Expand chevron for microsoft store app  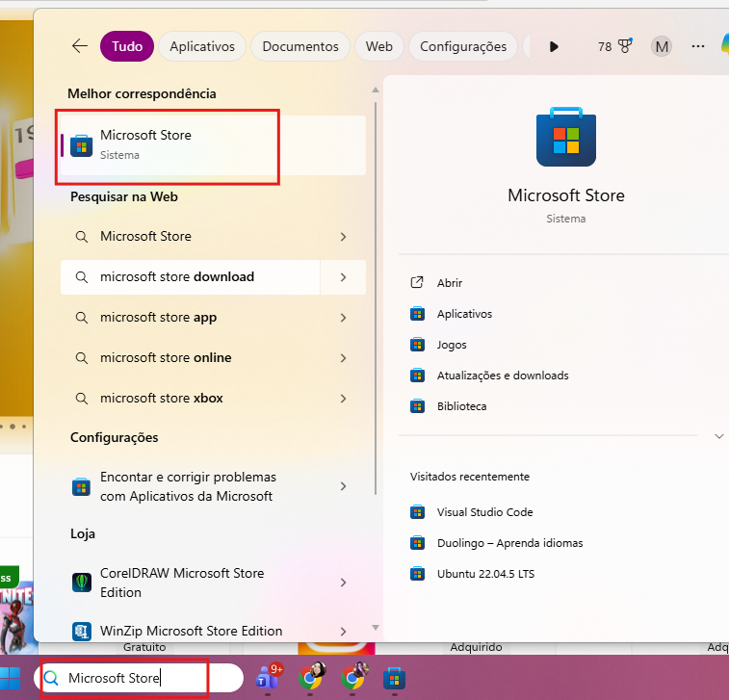tap(343, 318)
